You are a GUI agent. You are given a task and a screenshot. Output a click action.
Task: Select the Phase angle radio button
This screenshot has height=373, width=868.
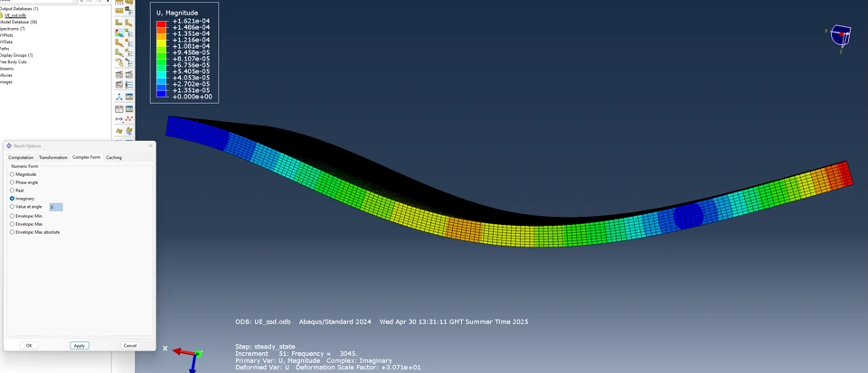tap(12, 182)
